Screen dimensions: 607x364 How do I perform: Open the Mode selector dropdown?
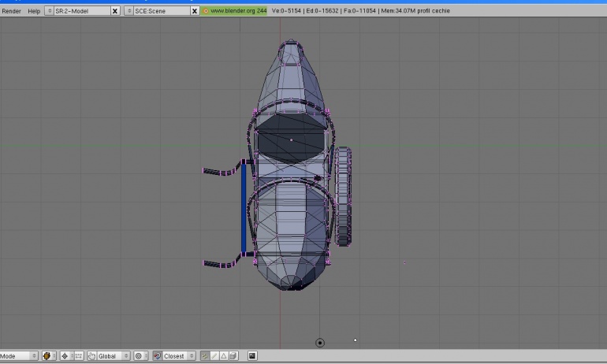[18, 356]
